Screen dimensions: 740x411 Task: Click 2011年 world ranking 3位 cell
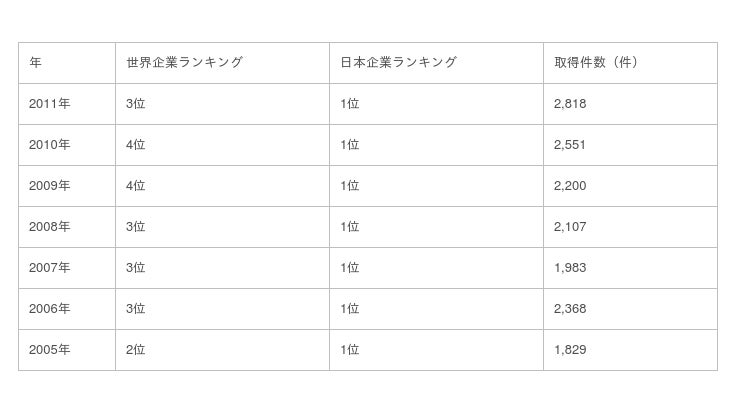(136, 104)
